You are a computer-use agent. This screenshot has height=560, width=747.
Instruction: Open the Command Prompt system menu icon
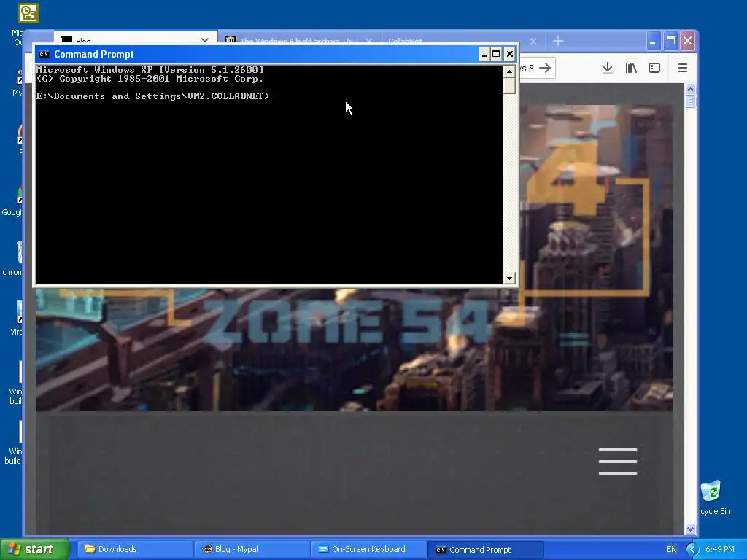pyautogui.click(x=44, y=54)
